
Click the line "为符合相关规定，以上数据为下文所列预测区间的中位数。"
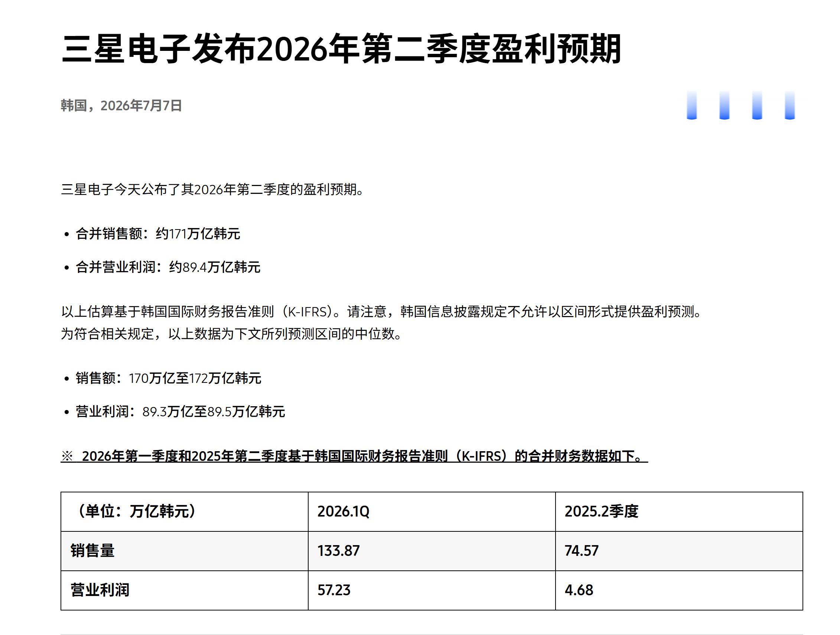click(232, 334)
